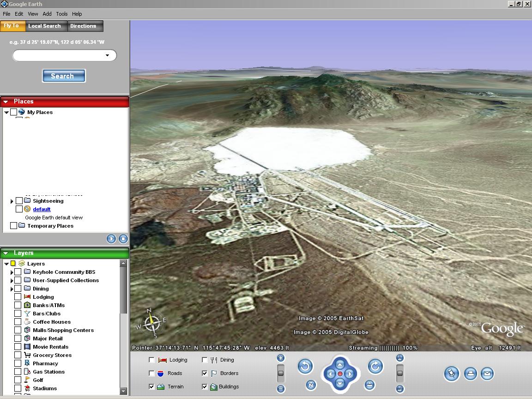Open the 'default' place link
Screen dimensions: 532x399
click(x=42, y=209)
